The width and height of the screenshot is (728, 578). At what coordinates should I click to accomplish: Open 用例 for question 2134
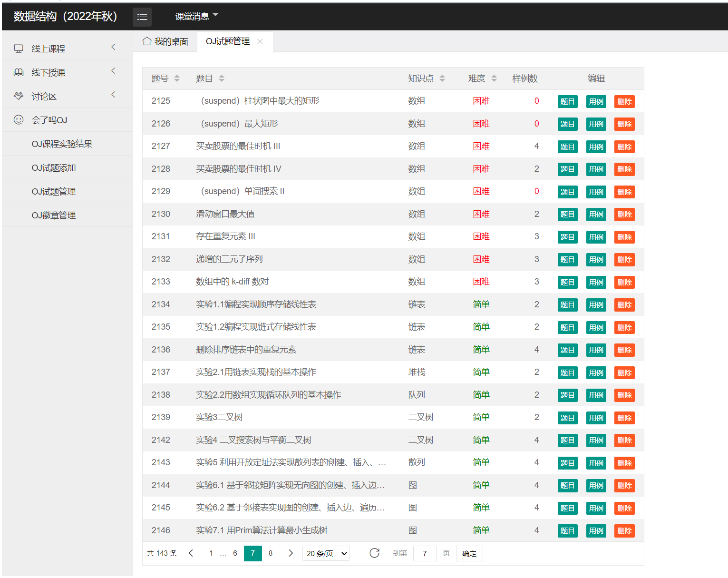[596, 305]
